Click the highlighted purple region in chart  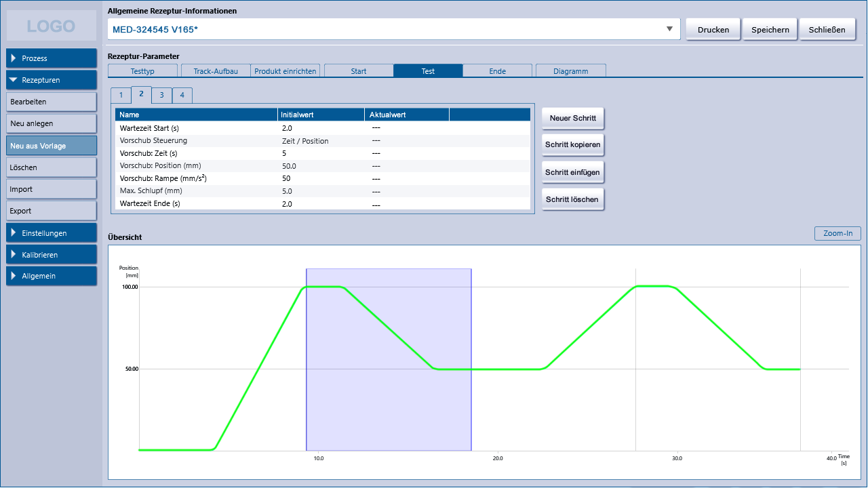(389, 359)
